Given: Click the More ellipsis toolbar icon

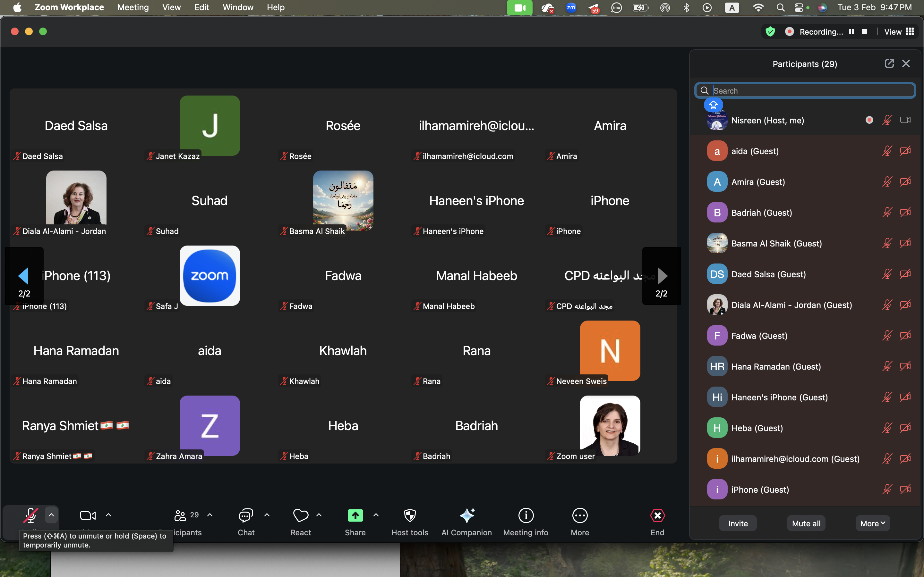Looking at the screenshot, I should click(580, 515).
